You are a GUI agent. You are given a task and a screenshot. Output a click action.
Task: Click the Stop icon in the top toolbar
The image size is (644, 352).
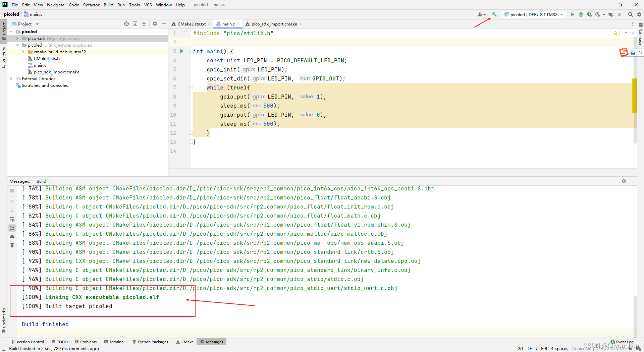pyautogui.click(x=620, y=14)
